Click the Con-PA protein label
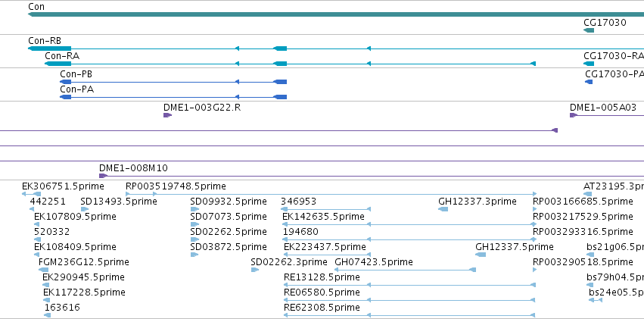The width and height of the screenshot is (644, 319). point(76,89)
